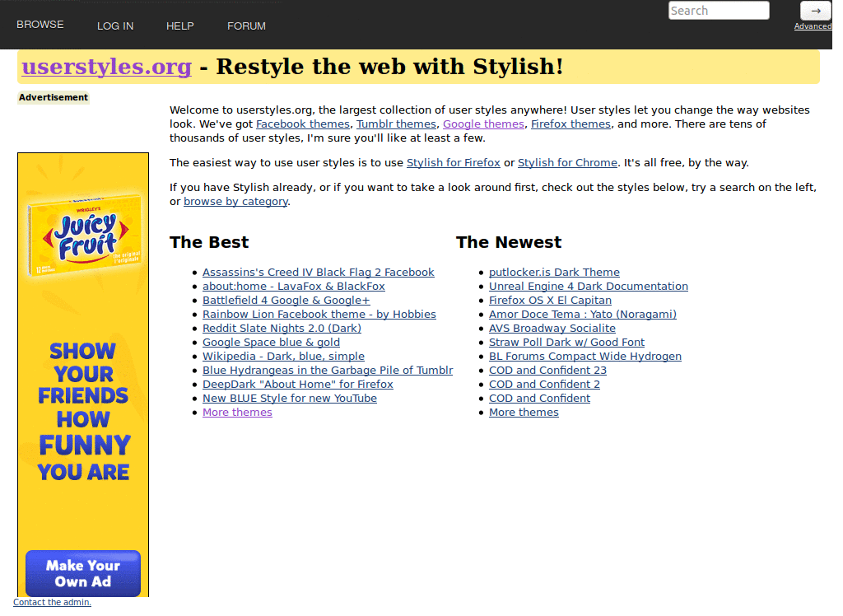Select AVS Broadway Socialite style

552,328
